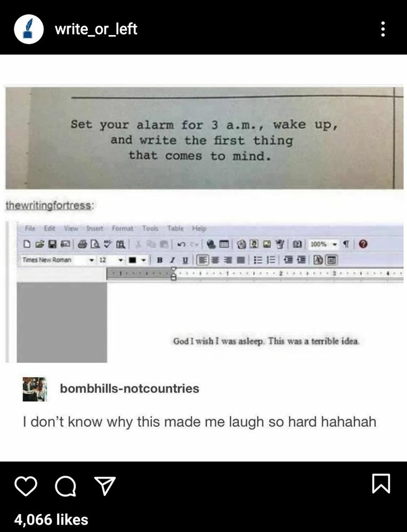The image size is (407, 532).
Task: Open the 100% zoom dropdown
Action: point(335,244)
